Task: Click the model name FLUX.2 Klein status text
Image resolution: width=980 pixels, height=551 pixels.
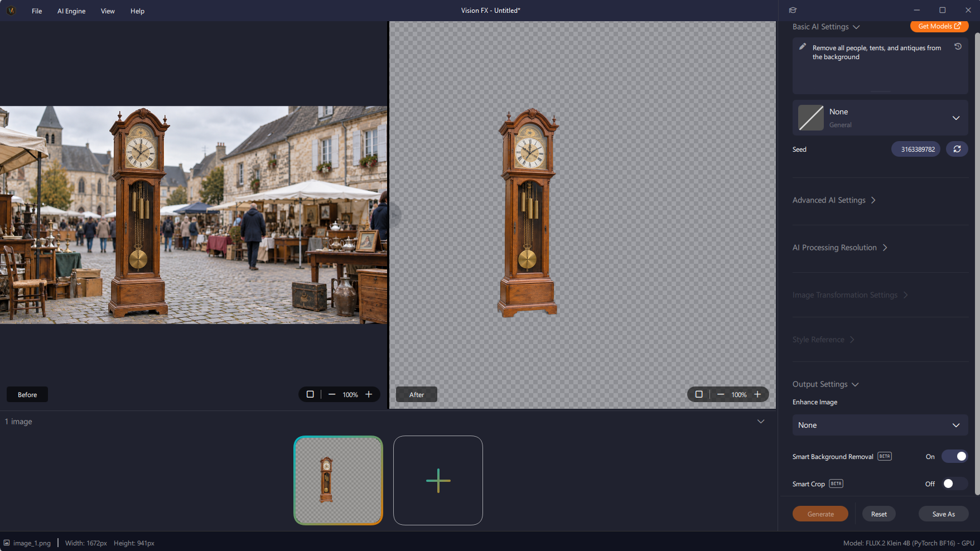Action: pos(909,543)
